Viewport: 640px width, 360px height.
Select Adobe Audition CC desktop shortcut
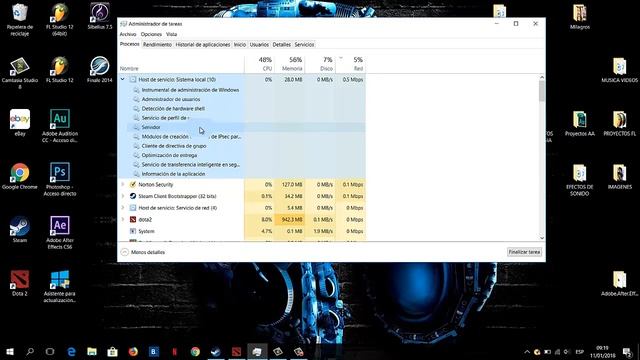60,126
